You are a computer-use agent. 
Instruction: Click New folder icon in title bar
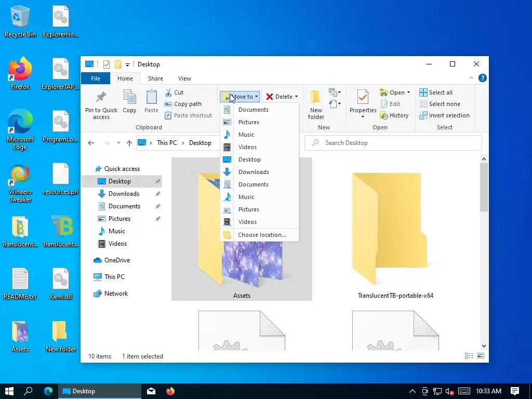click(x=118, y=64)
